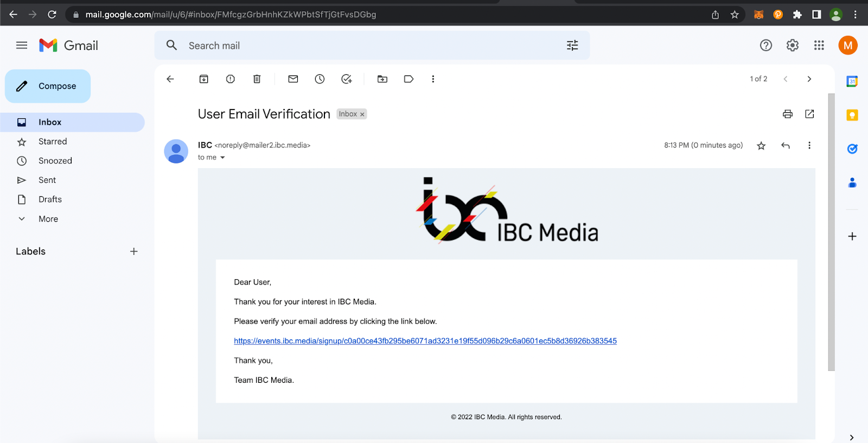Image resolution: width=868 pixels, height=443 pixels.
Task: Click the Chrome profile avatar
Action: [x=836, y=15]
